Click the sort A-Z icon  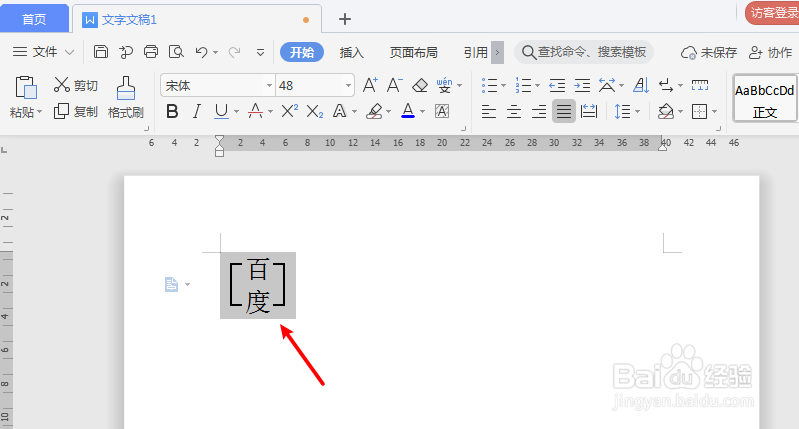tap(641, 85)
